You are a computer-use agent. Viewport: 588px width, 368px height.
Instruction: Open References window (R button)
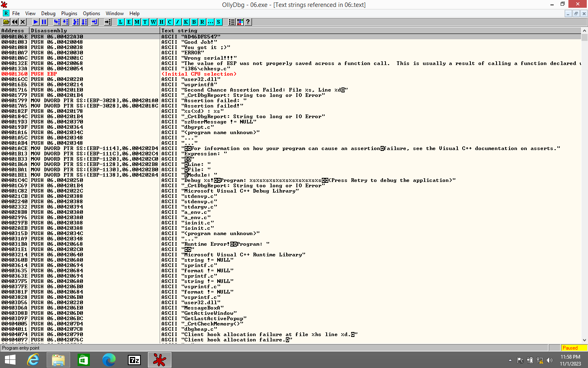pos(203,22)
